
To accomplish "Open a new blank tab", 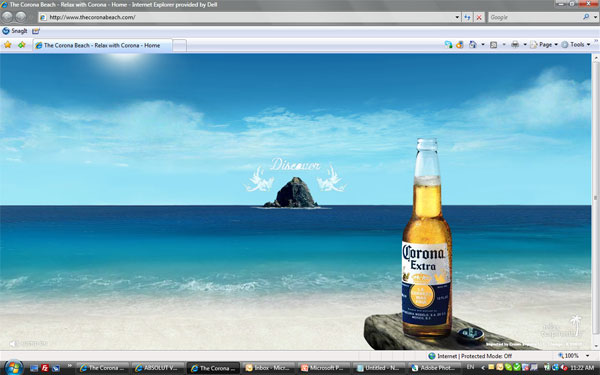I will [179, 45].
